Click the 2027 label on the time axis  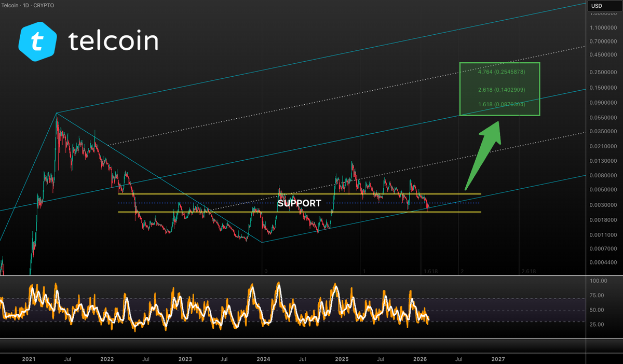point(498,358)
